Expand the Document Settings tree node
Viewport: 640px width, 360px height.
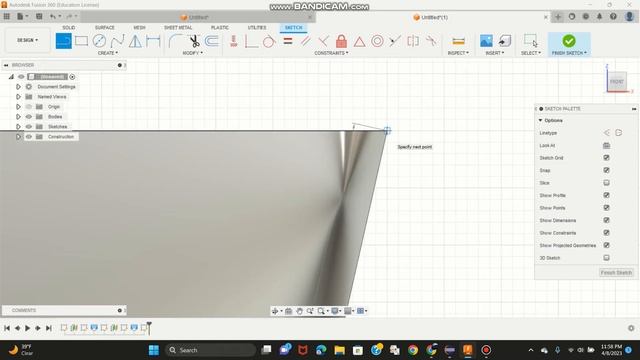pos(18,87)
